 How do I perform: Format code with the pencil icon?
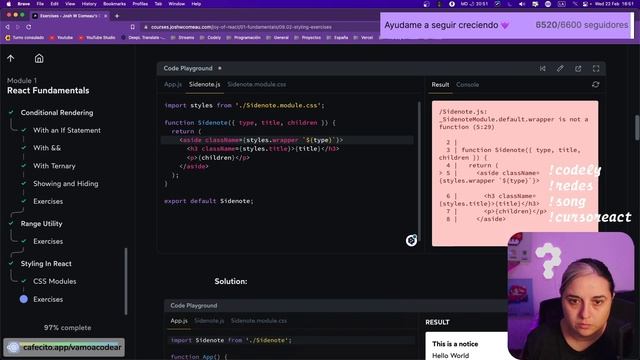pyautogui.click(x=560, y=69)
